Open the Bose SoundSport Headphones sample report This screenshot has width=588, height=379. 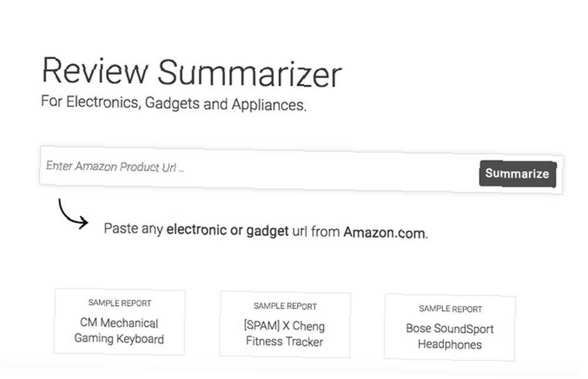450,327
